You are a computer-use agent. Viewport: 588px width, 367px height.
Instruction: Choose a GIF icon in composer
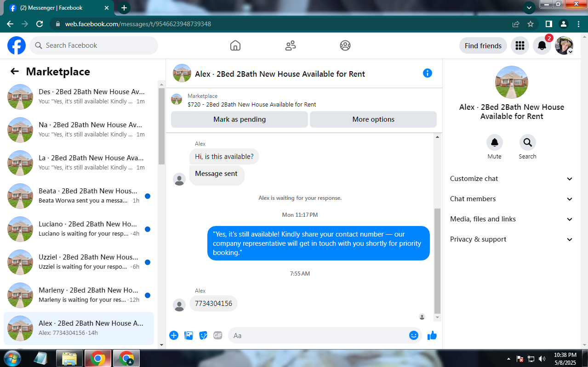click(x=218, y=335)
